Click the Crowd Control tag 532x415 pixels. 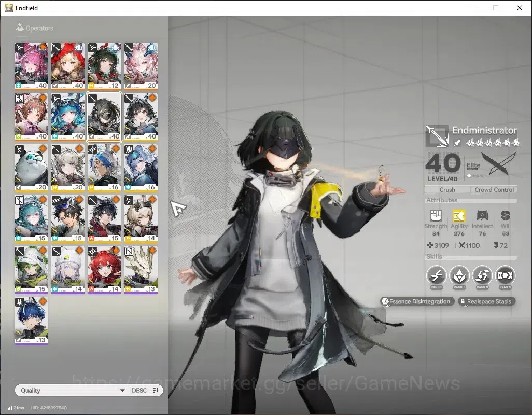(494, 190)
